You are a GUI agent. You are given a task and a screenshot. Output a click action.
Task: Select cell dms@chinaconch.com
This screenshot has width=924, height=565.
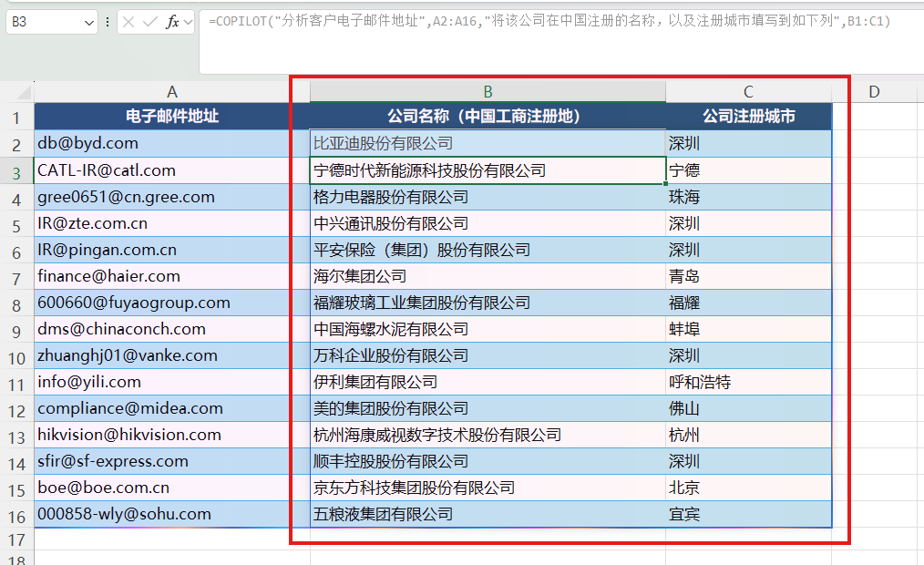(x=172, y=329)
